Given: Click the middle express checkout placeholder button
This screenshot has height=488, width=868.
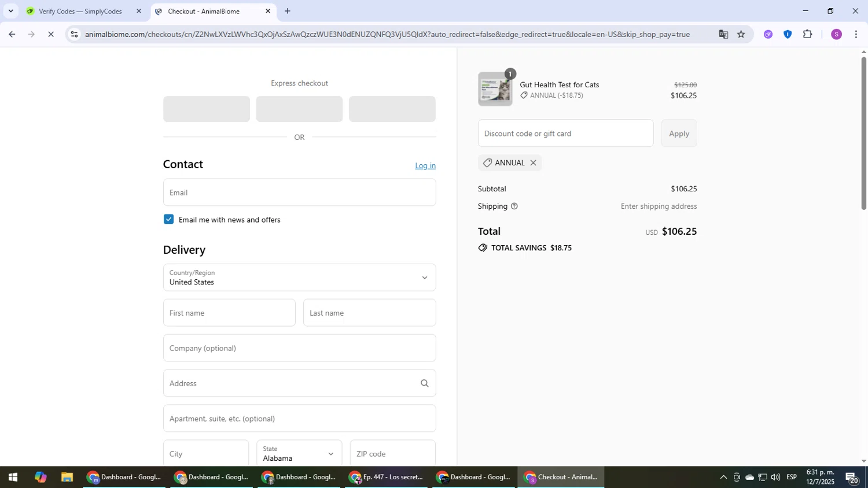Looking at the screenshot, I should 299,109.
